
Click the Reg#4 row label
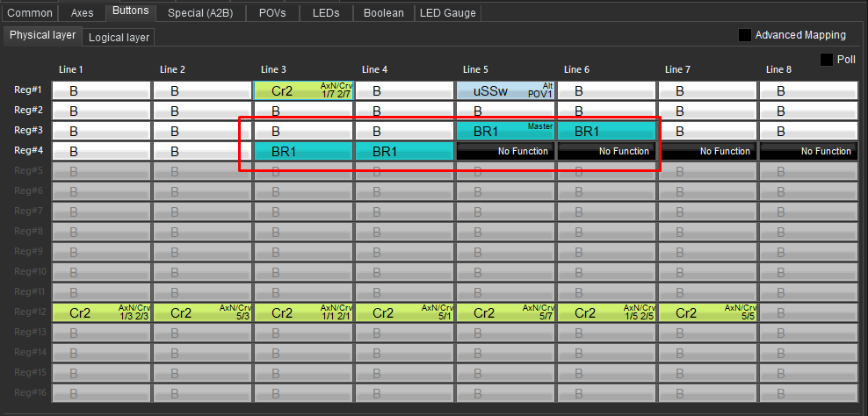tap(29, 150)
